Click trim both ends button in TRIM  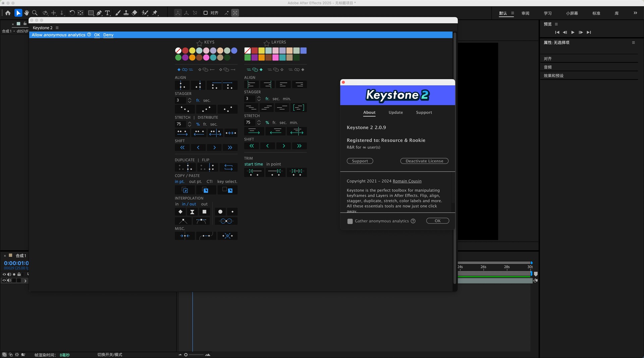[x=297, y=172]
